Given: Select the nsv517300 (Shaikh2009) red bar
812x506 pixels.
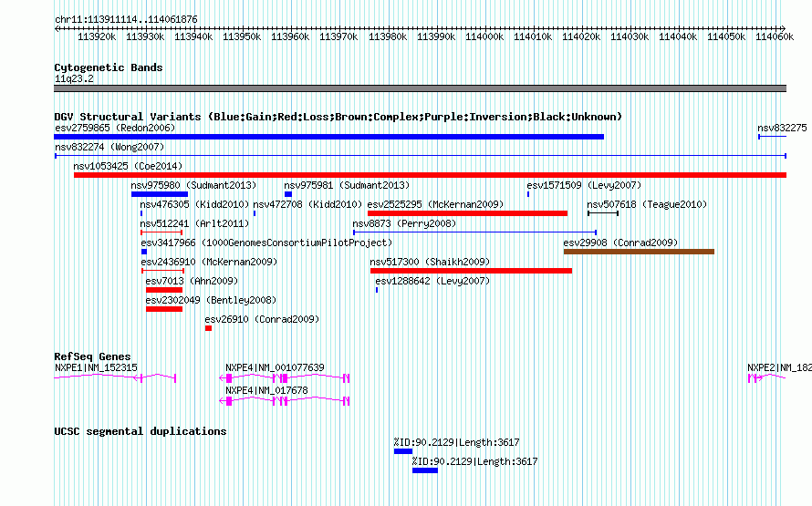Looking at the screenshot, I should click(471, 271).
